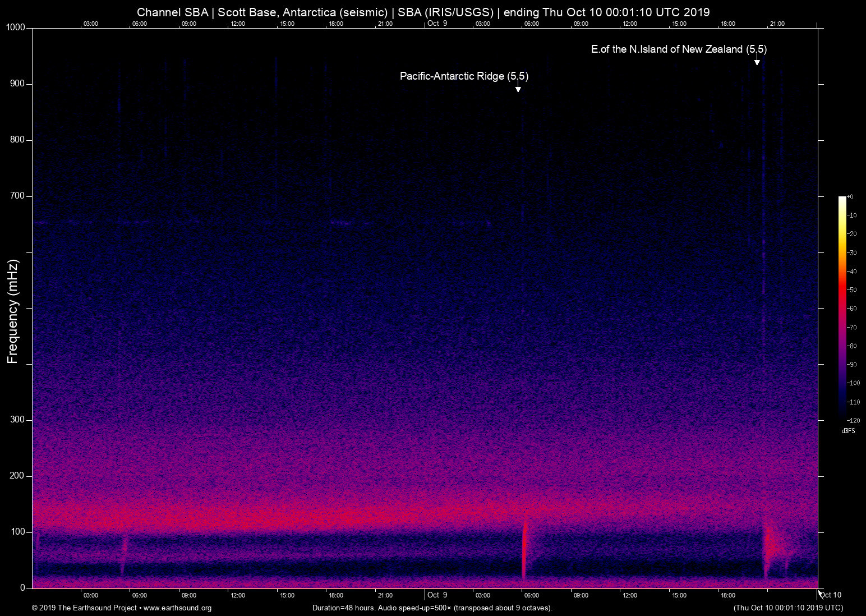This screenshot has width=866, height=616.
Task: Click the Scott Base, Antarctica (seismic) label
Action: [x=303, y=12]
